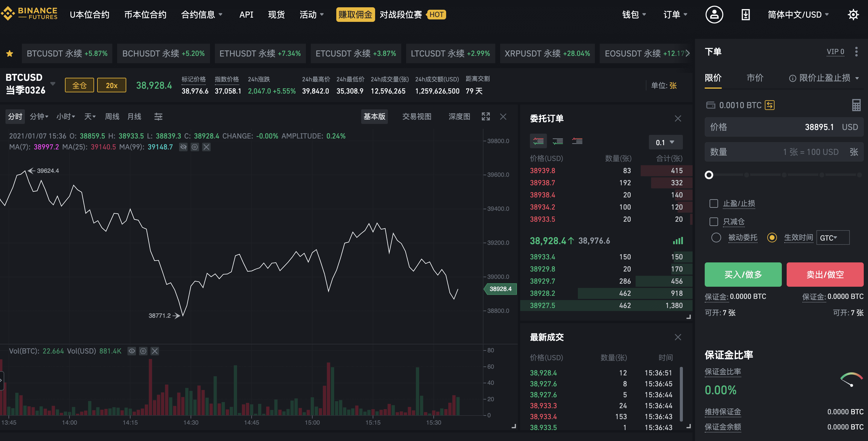This screenshot has height=441, width=868.
Task: Open 对战段位赛 HOT link
Action: click(412, 15)
